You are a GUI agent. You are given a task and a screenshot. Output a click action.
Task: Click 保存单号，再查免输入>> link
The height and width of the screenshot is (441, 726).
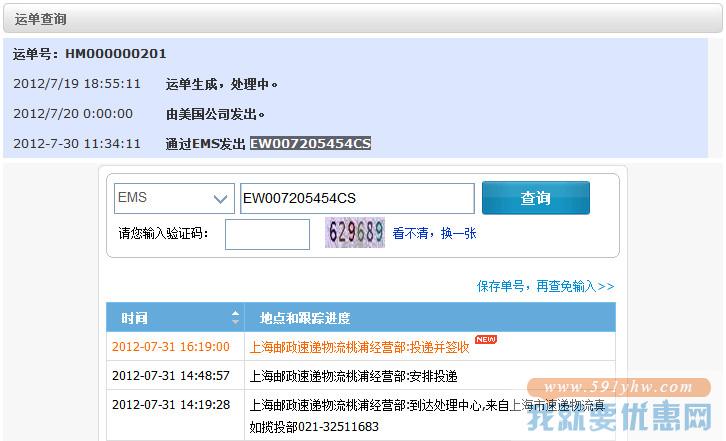click(545, 286)
